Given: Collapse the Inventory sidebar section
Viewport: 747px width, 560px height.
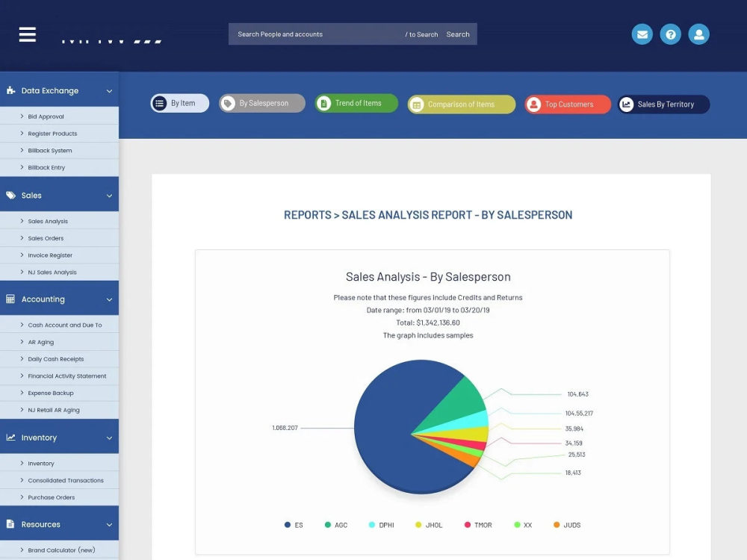Looking at the screenshot, I should pos(108,437).
